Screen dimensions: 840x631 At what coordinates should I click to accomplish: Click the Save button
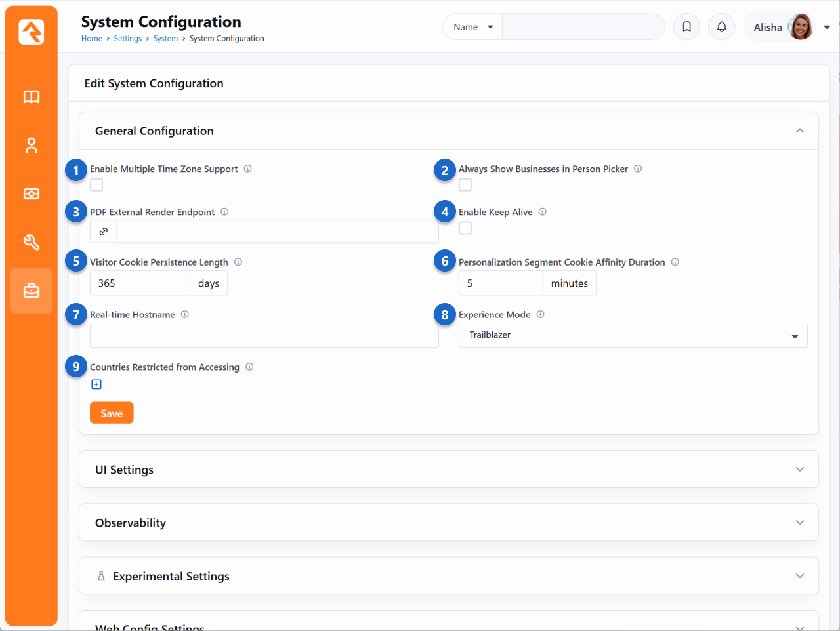(x=112, y=413)
